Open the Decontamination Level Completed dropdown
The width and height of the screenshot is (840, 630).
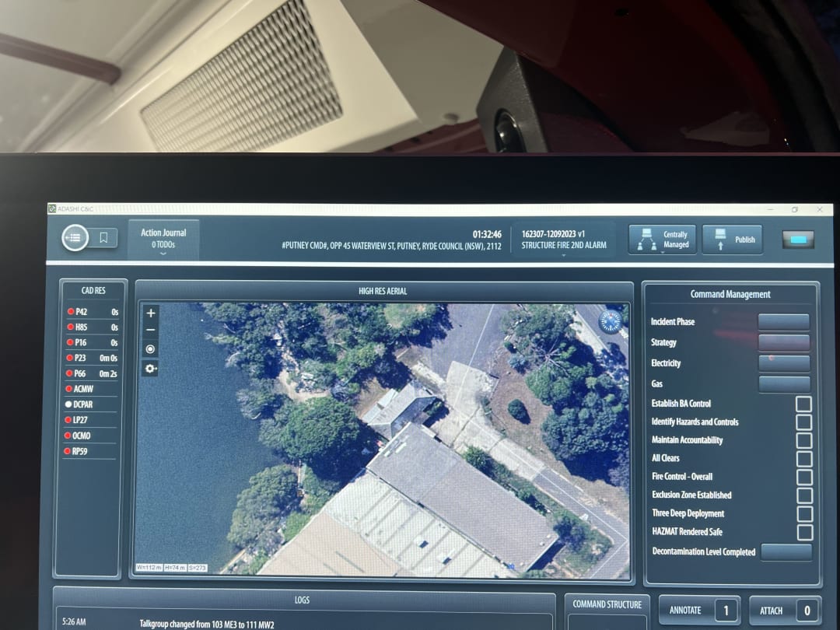tap(786, 551)
